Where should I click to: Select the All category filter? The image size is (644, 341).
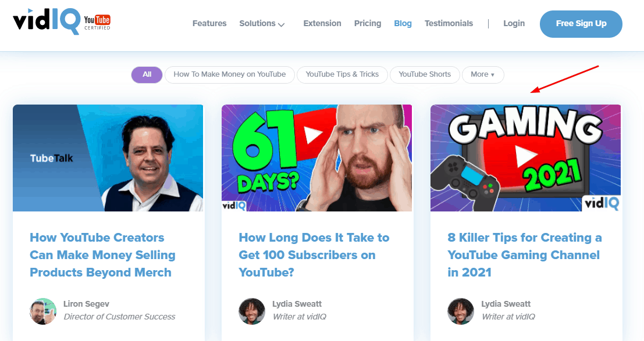pos(147,75)
